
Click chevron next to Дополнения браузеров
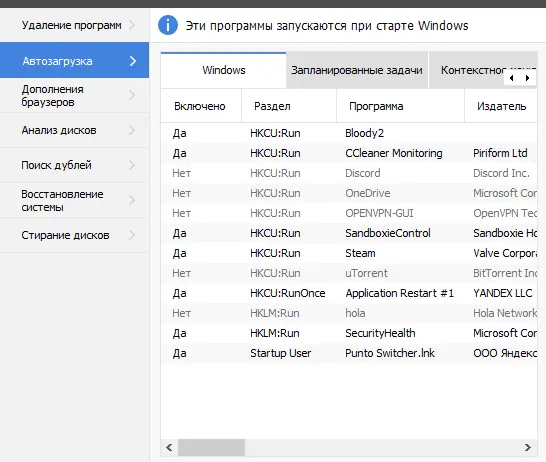[132, 95]
